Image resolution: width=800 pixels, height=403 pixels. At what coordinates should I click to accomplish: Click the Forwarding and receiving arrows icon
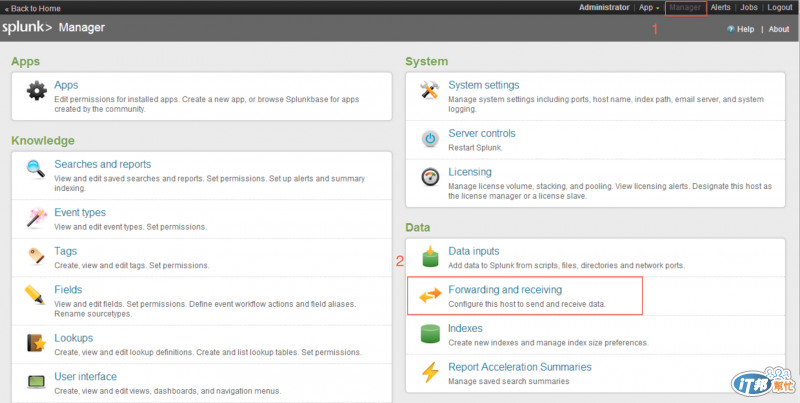tap(430, 295)
